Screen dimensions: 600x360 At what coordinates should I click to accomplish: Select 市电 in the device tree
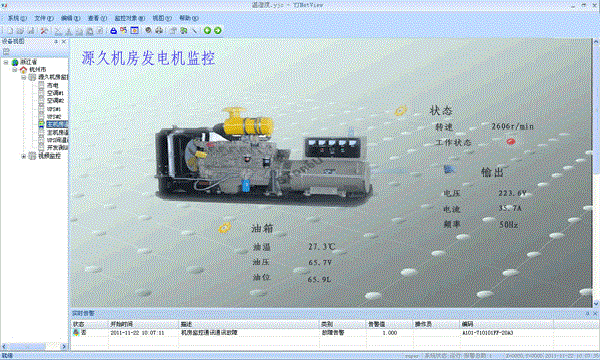[x=52, y=85]
